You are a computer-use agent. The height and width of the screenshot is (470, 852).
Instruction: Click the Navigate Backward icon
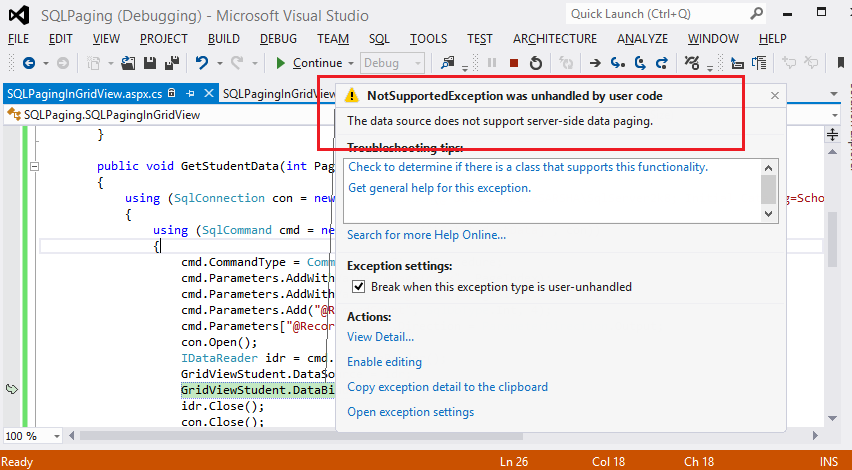pos(28,63)
